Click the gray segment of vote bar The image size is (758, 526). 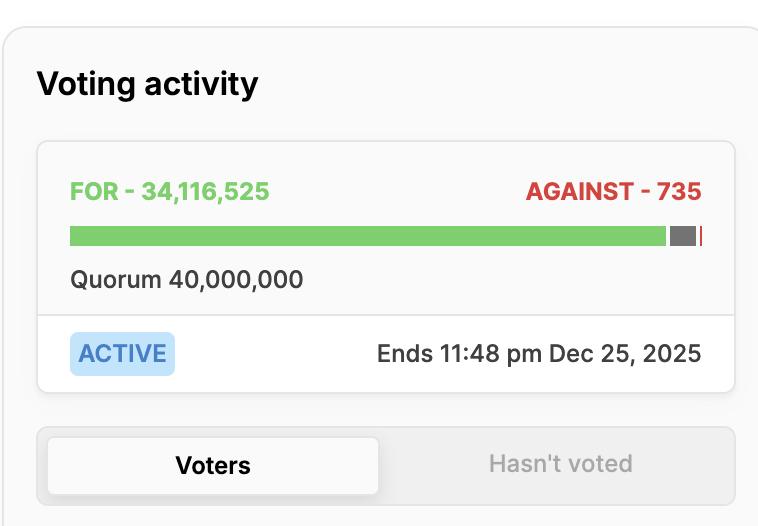point(682,236)
